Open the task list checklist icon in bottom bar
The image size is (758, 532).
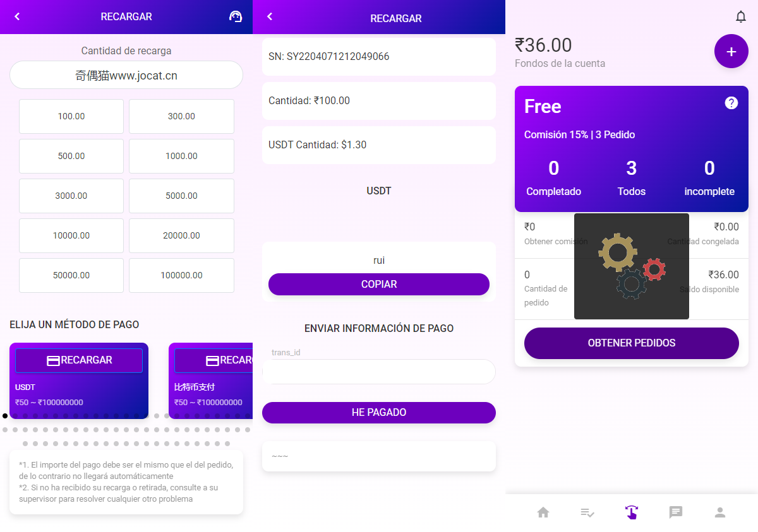pyautogui.click(x=587, y=512)
